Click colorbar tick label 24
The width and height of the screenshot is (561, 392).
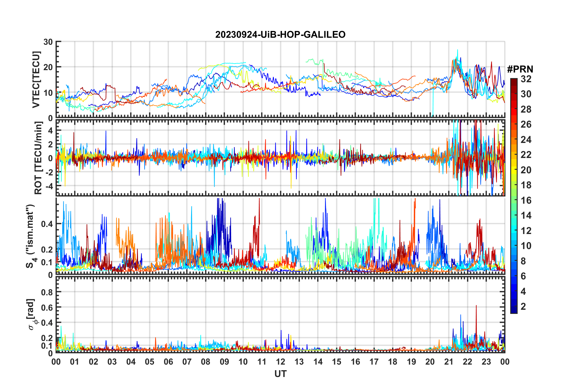(526, 140)
